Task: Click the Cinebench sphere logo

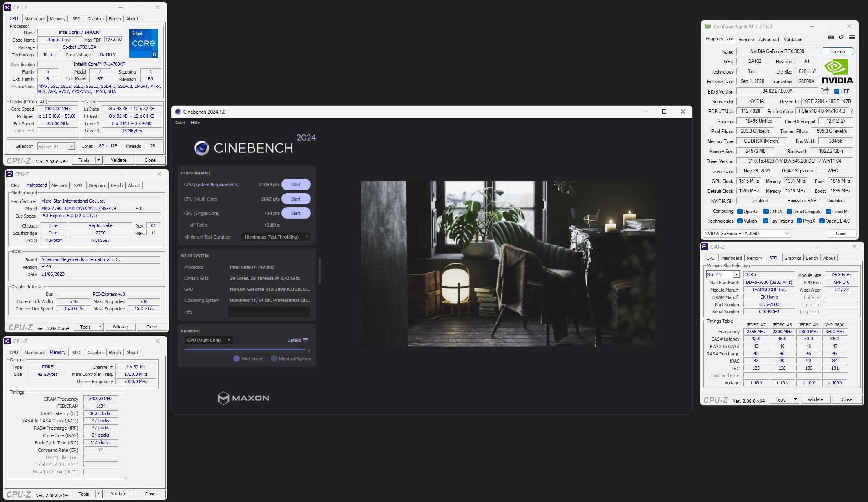Action: (202, 148)
